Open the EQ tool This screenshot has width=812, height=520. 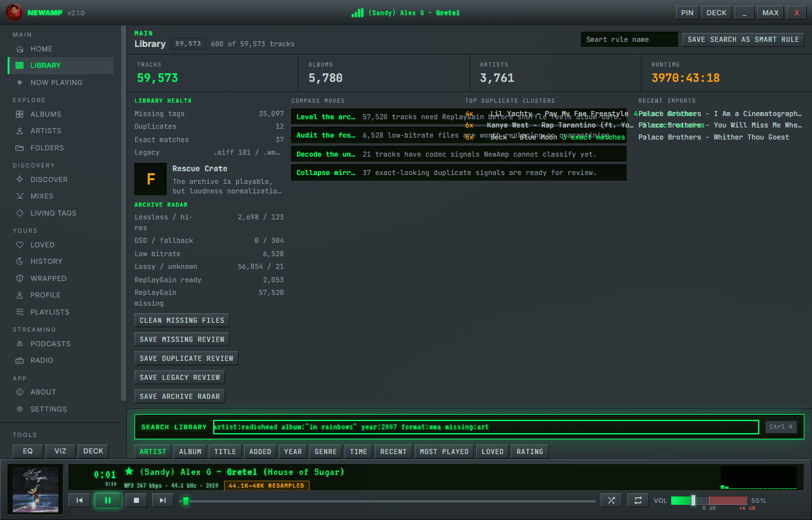[28, 451]
